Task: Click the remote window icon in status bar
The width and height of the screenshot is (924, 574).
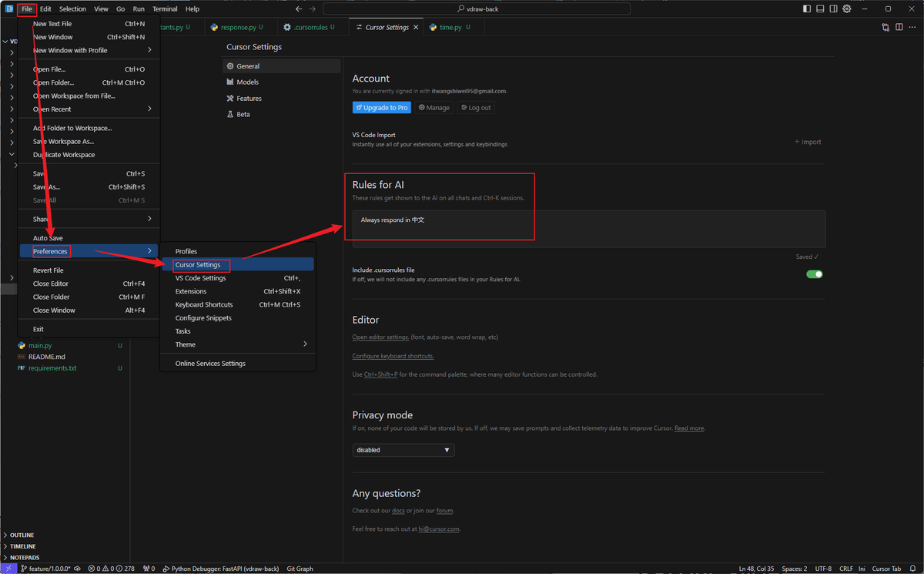Action: 8,569
